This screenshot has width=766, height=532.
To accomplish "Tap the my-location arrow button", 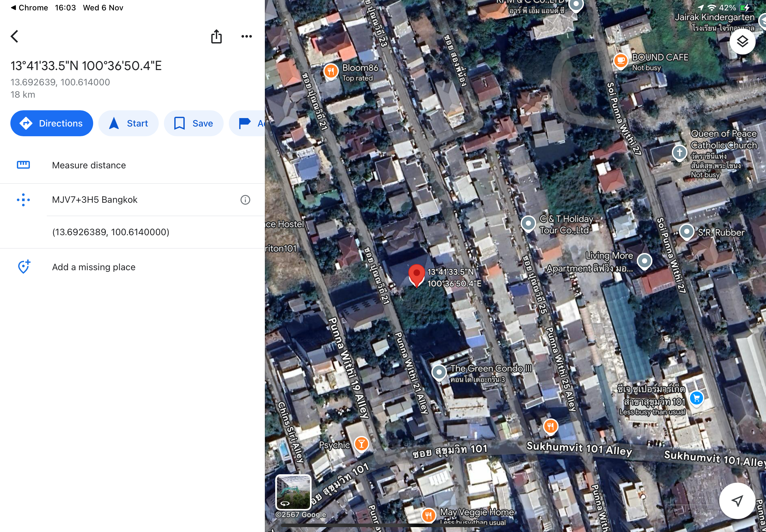I will [x=737, y=500].
